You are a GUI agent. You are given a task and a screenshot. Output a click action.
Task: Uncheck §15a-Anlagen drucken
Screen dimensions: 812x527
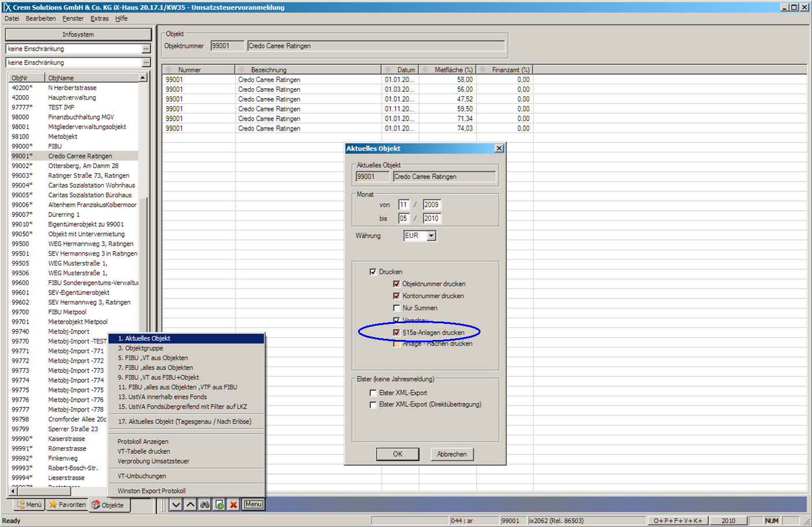(x=396, y=332)
